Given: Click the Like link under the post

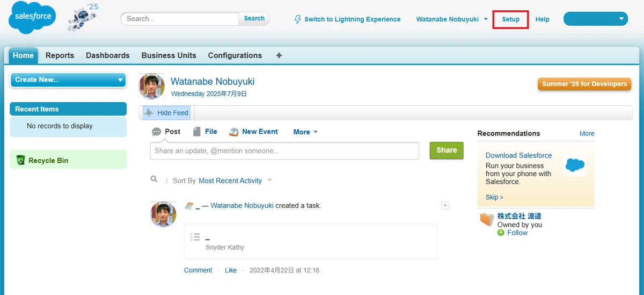Looking at the screenshot, I should [231, 270].
